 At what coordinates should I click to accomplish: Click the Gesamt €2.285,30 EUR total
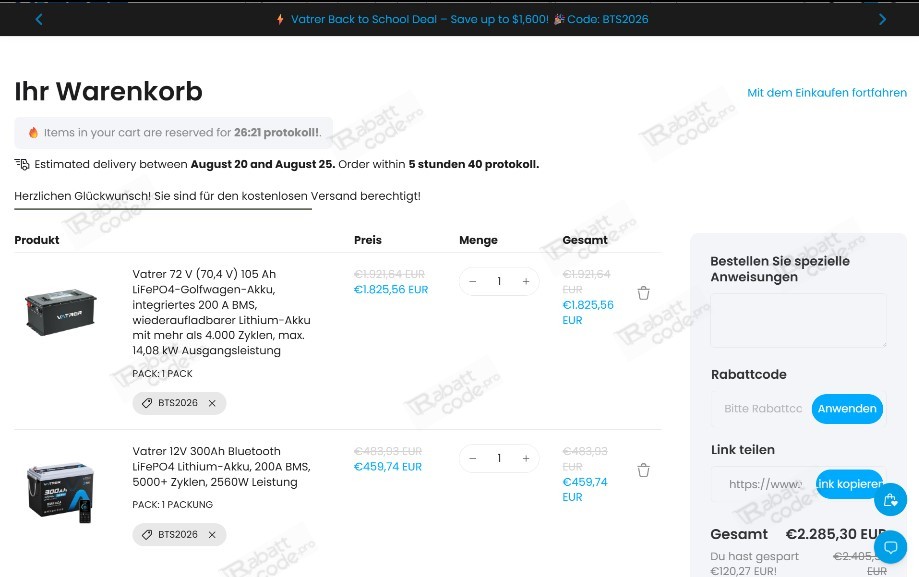click(798, 534)
